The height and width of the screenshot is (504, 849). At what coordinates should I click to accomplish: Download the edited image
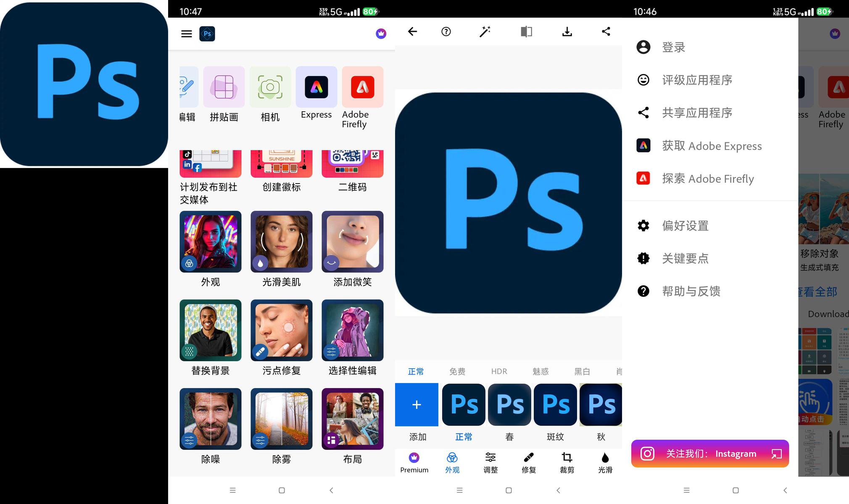(x=567, y=31)
